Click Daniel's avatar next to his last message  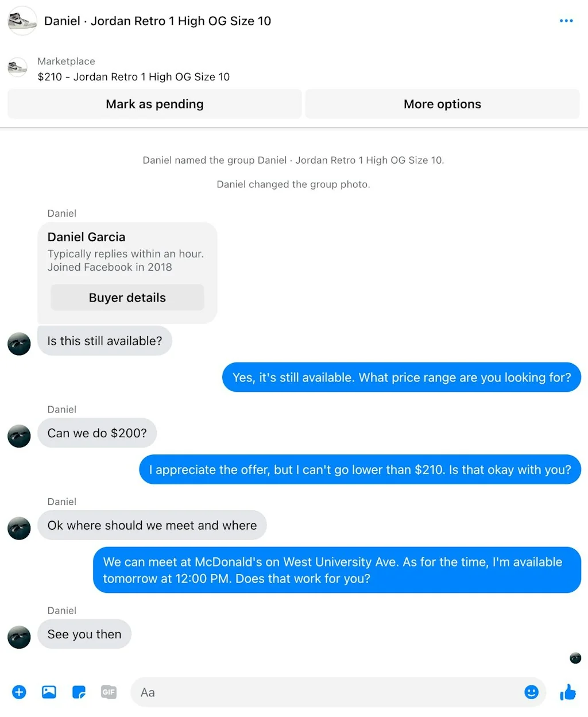(x=19, y=637)
